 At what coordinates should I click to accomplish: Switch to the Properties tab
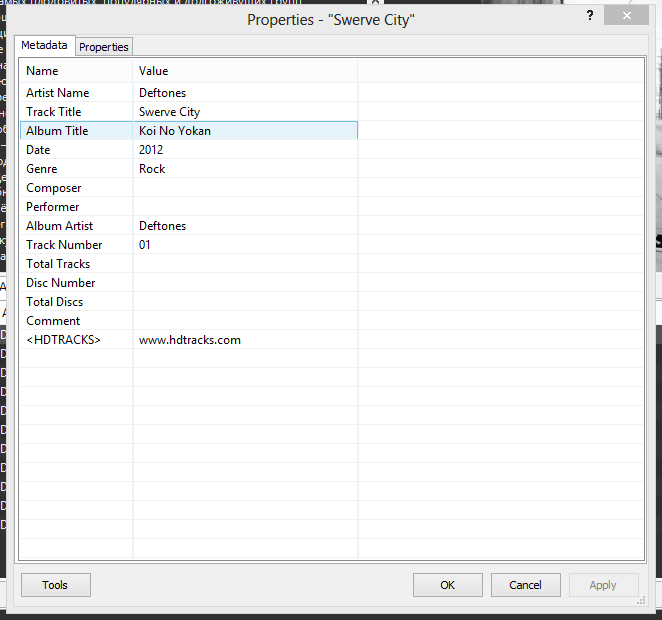(x=104, y=47)
